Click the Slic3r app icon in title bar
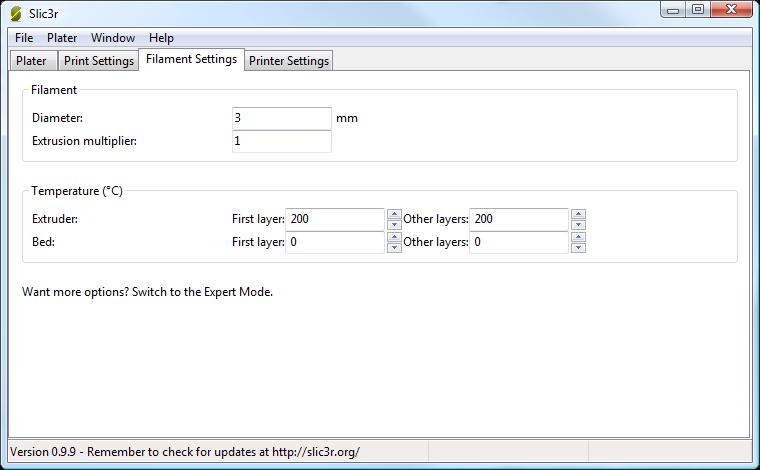 coord(16,14)
